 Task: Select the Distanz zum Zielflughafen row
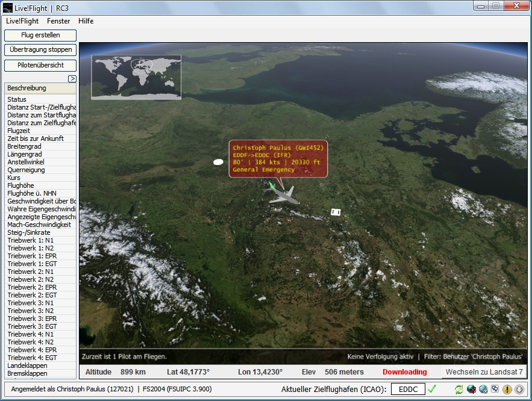40,123
